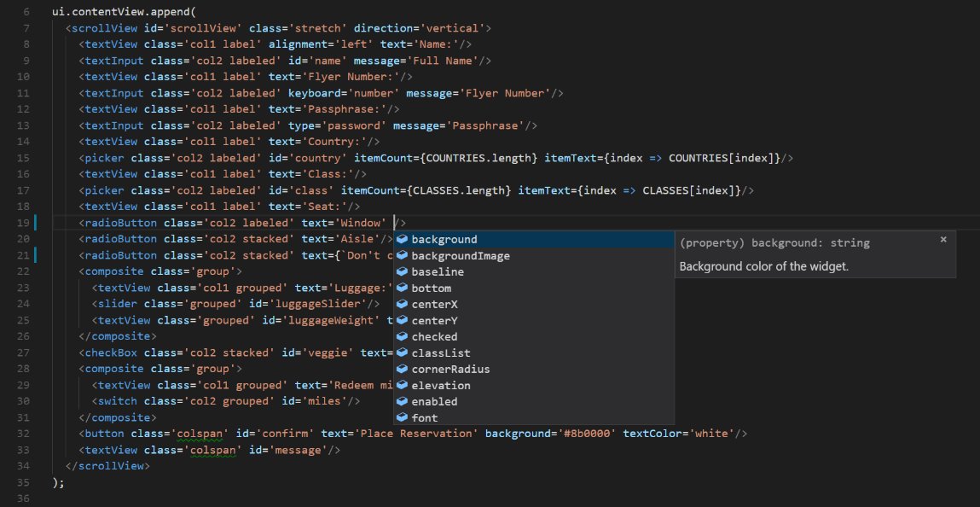Click line number 32 in the gutter
Image resolution: width=980 pixels, height=507 pixels.
pyautogui.click(x=22, y=434)
